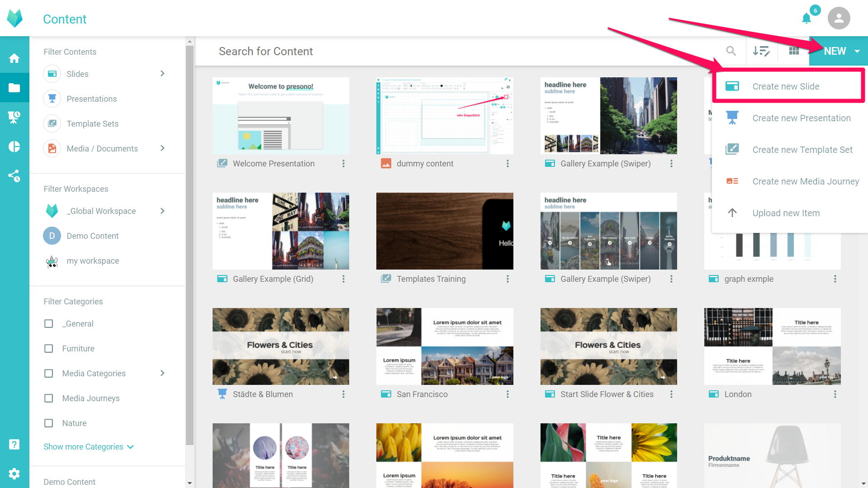Viewport: 868px width, 488px height.
Task: Open the Content folder icon in sidebar
Action: [x=14, y=88]
